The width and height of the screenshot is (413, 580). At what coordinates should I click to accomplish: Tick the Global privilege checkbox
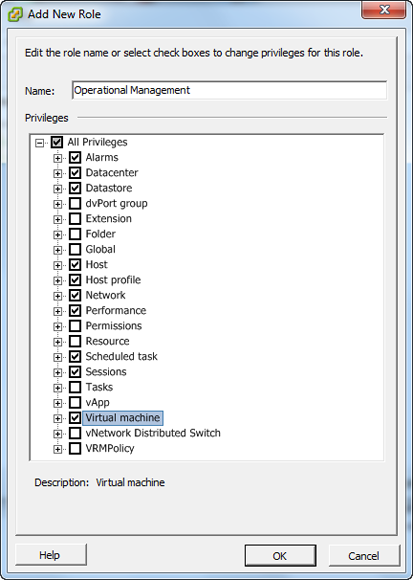coord(75,249)
